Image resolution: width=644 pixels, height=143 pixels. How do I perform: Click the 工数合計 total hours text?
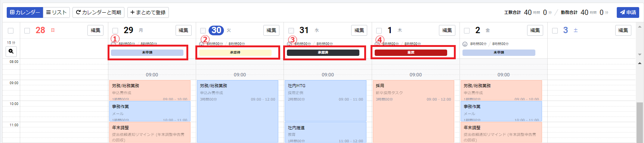(x=513, y=12)
